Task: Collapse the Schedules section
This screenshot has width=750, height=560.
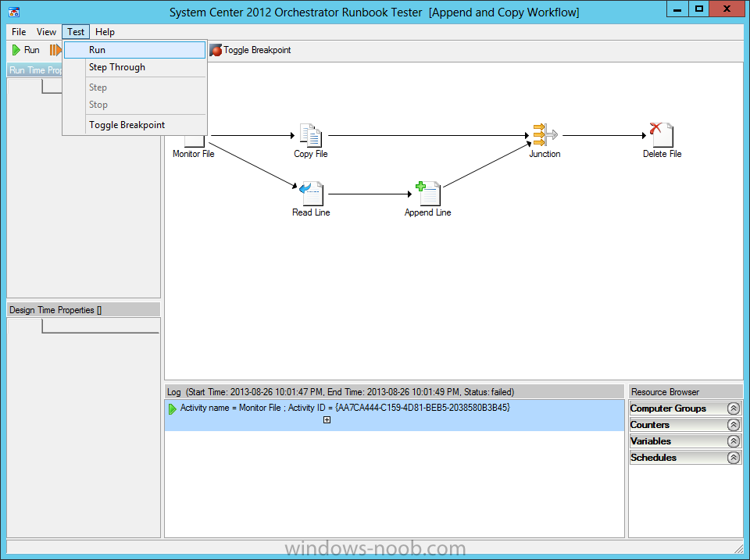Action: point(734,458)
